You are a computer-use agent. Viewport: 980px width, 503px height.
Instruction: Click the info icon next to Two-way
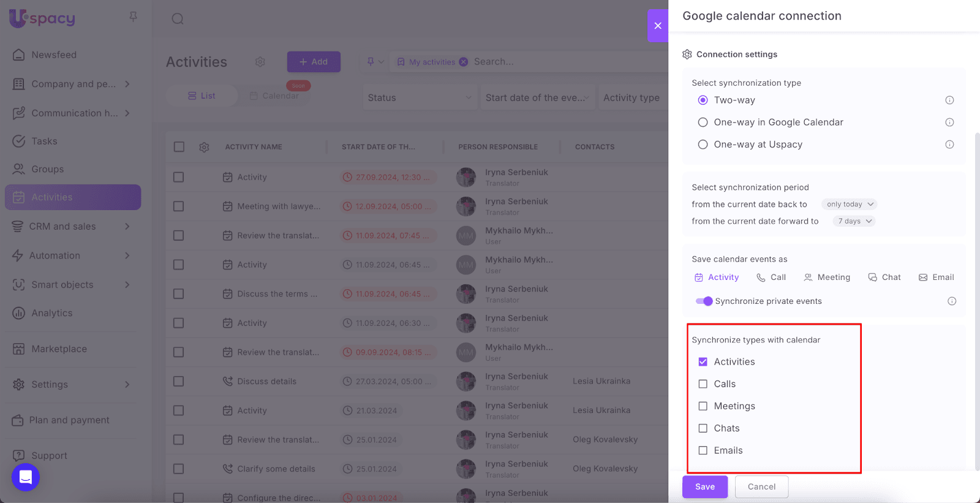(949, 100)
